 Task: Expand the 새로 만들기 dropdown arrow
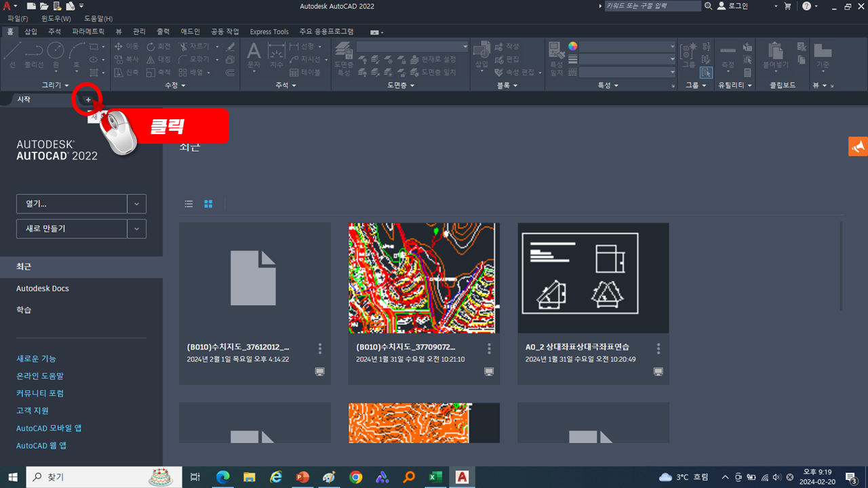(137, 229)
